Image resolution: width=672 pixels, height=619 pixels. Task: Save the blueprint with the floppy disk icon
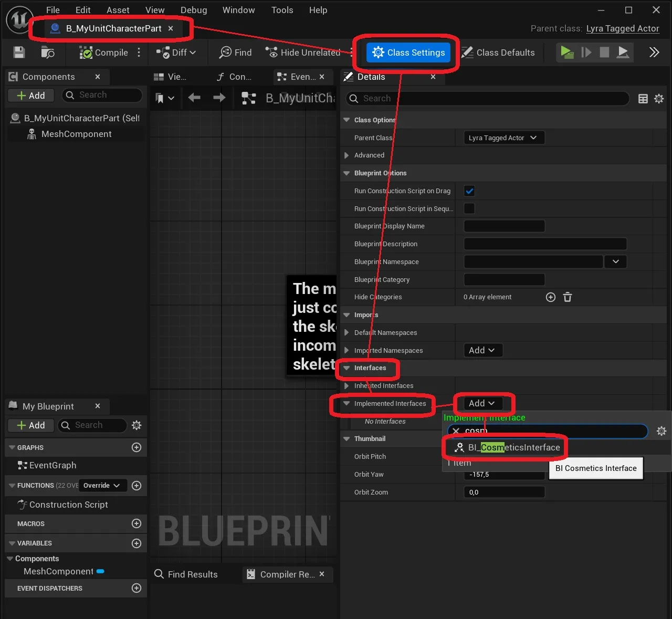pyautogui.click(x=19, y=52)
